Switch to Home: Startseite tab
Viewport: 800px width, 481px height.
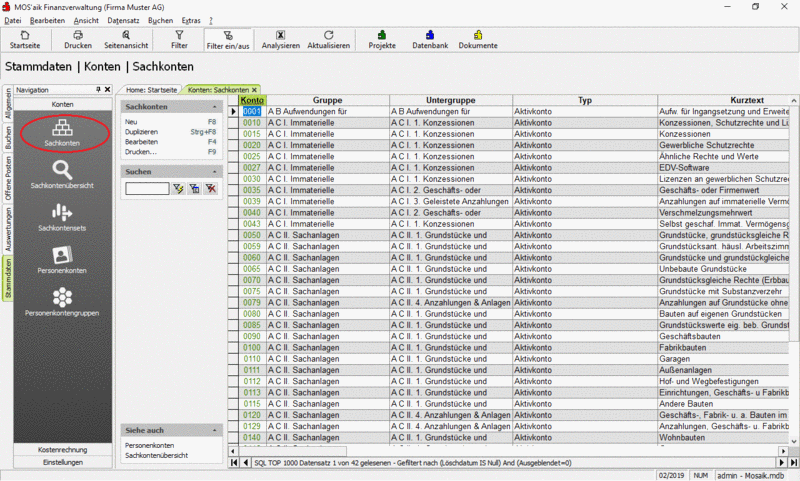[151, 90]
